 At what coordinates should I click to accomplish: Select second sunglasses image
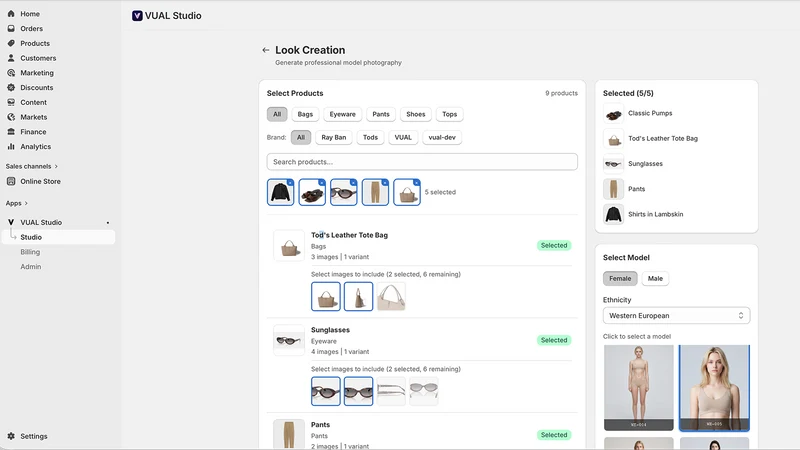(358, 391)
